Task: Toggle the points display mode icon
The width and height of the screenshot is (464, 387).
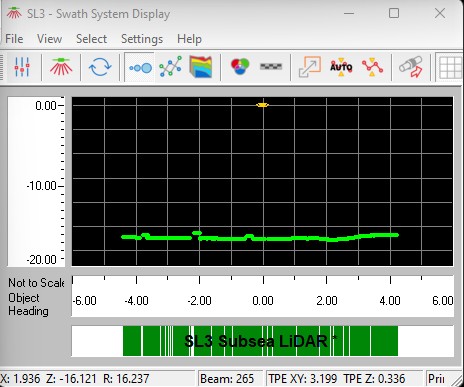Action: 140,68
